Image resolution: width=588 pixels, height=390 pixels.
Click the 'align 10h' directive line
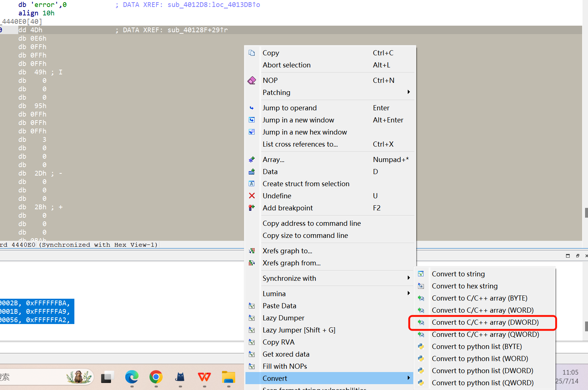point(36,13)
